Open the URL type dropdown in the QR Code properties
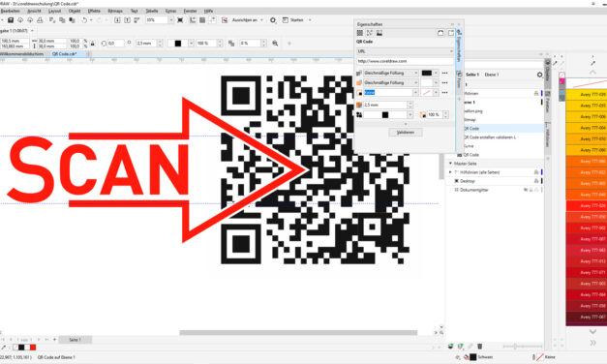The image size is (607, 364). click(x=451, y=51)
